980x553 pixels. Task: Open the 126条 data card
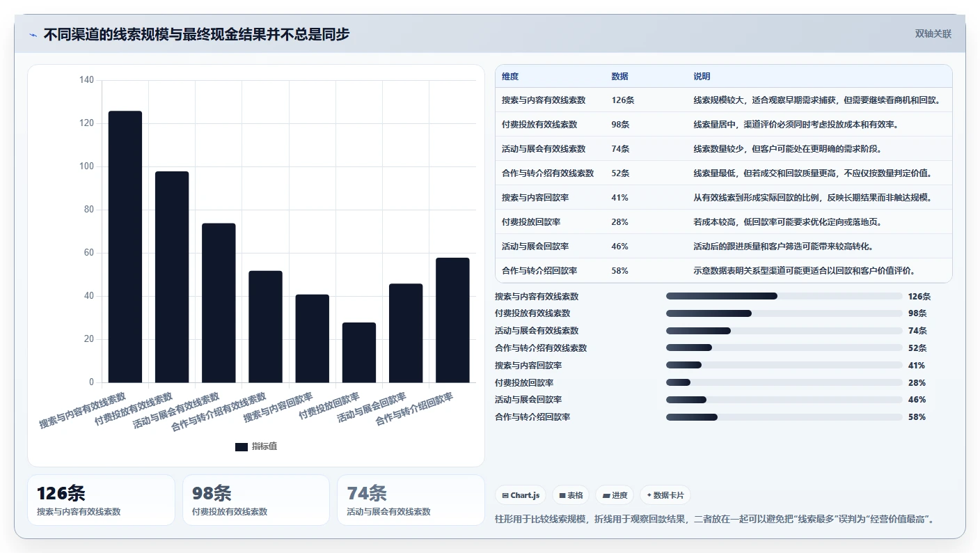click(x=101, y=500)
